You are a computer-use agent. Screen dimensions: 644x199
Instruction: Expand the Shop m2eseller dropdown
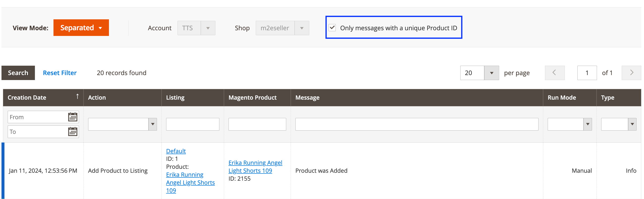click(302, 28)
